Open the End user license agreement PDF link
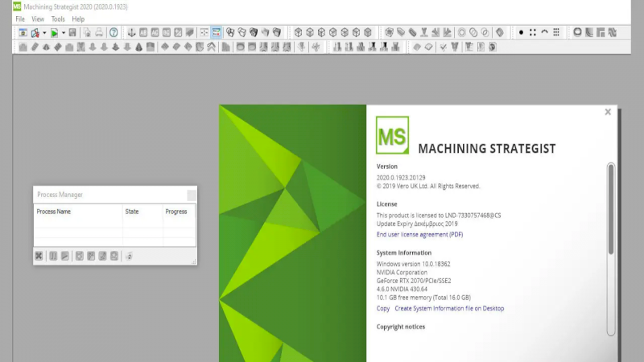 [419, 235]
